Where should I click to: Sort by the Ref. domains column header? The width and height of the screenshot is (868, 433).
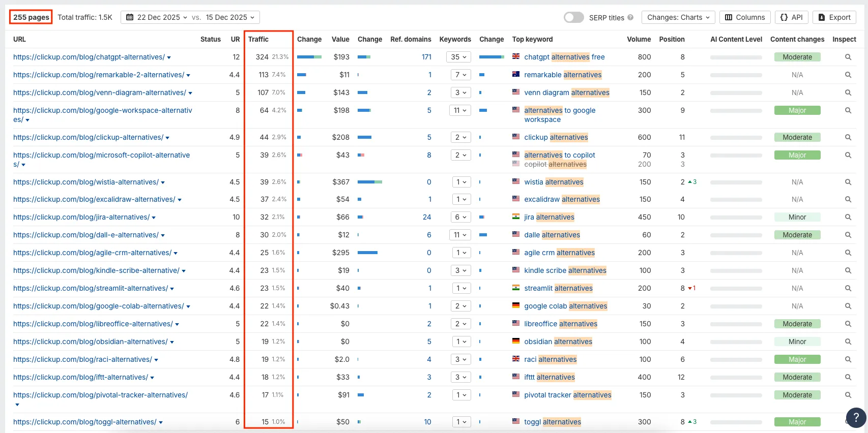click(410, 39)
